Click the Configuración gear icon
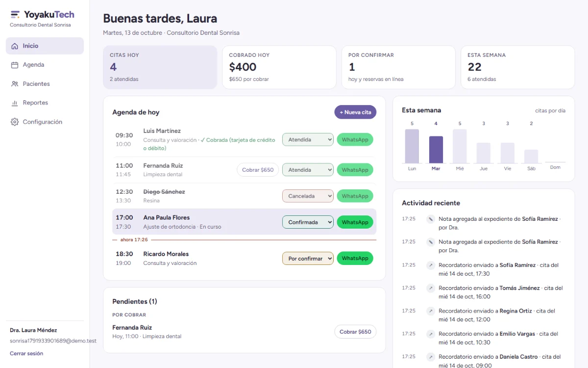This screenshot has height=368, width=588. (x=15, y=122)
